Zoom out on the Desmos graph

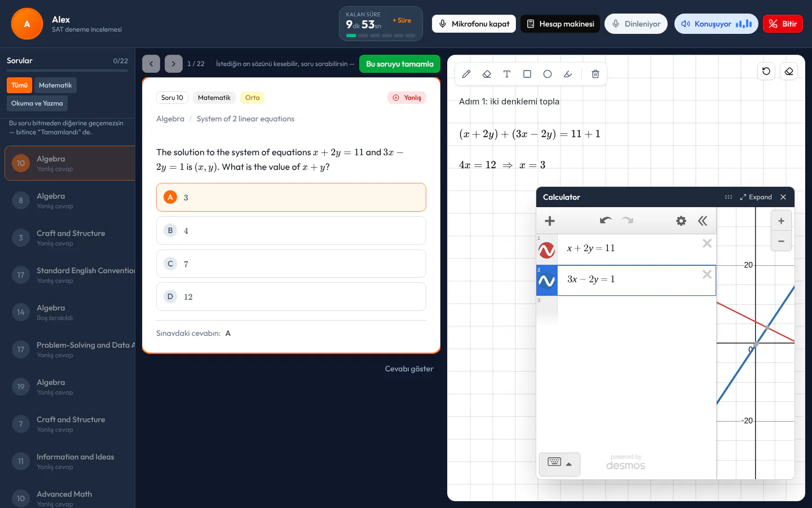click(x=781, y=241)
